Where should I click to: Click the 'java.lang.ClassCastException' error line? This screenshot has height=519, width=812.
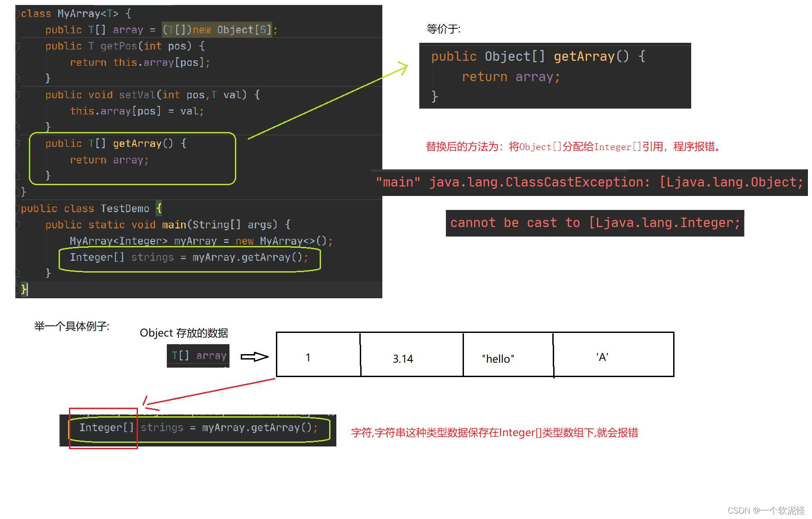click(590, 182)
